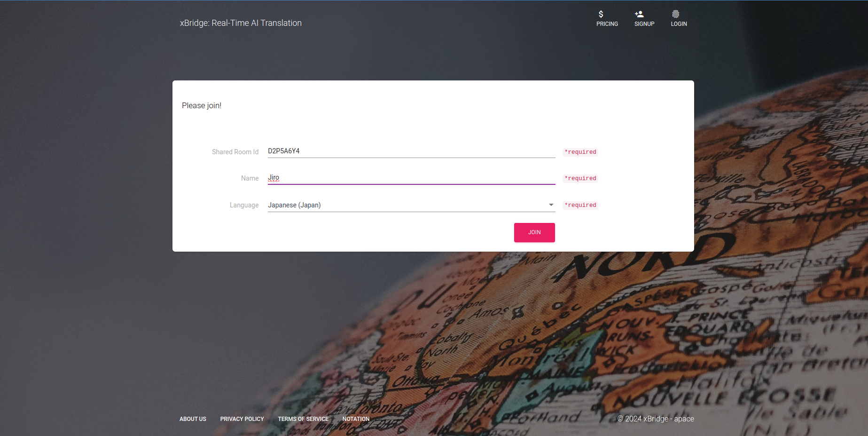Click the fingerprint Login icon

[x=675, y=14]
